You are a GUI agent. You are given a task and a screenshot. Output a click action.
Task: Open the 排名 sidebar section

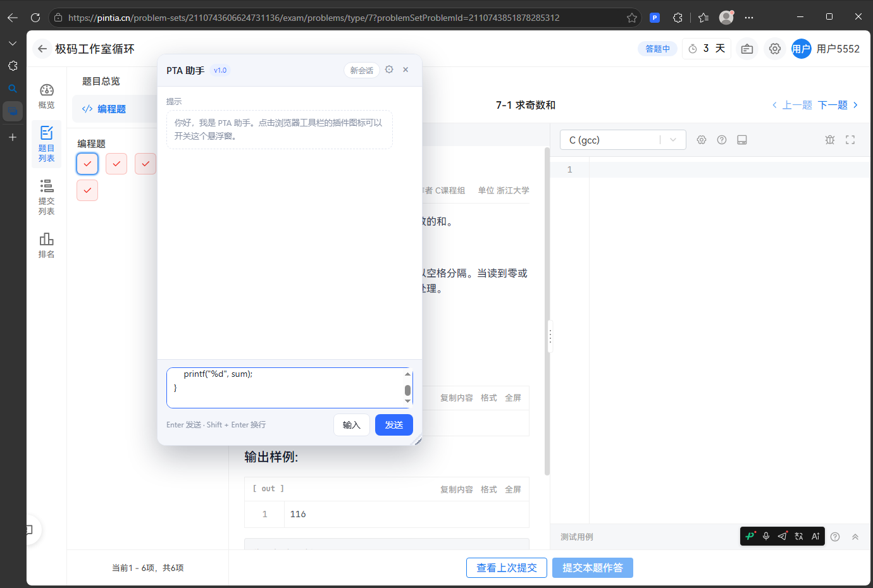pos(47,245)
